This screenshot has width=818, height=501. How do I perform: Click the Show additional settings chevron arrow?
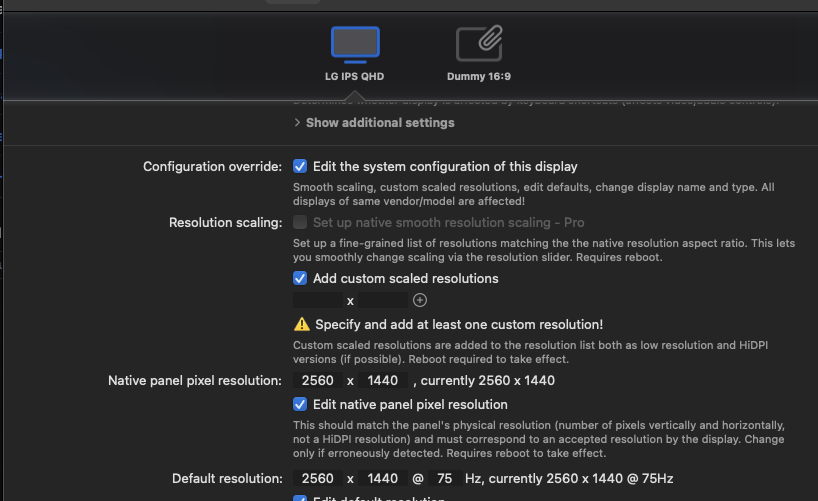[297, 123]
